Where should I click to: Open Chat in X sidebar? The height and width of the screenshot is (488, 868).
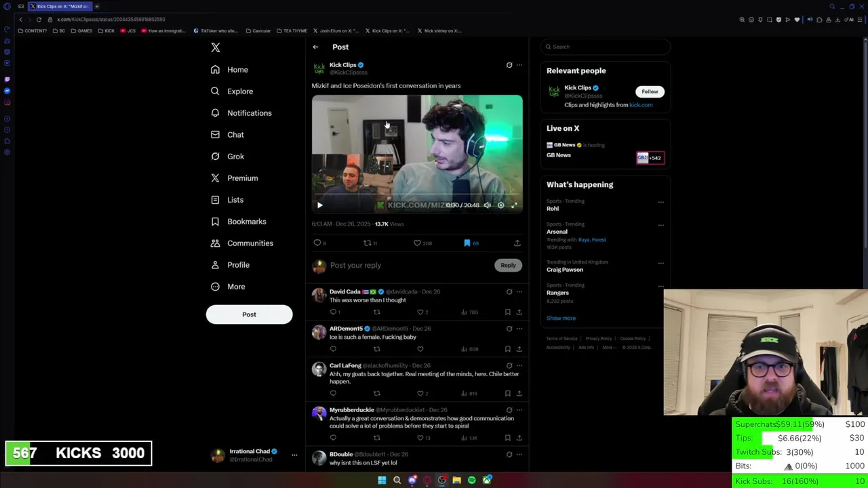226,135
